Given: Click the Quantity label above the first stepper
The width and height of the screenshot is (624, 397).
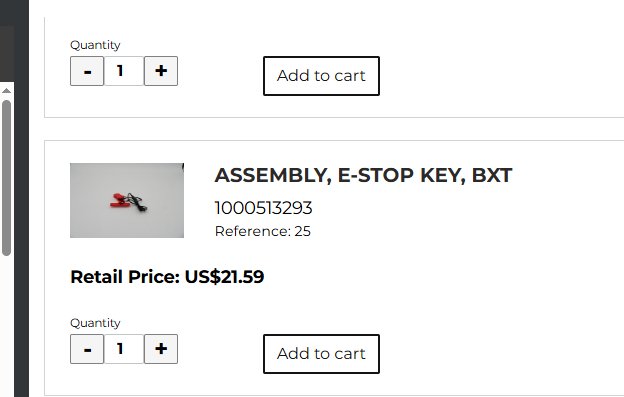Looking at the screenshot, I should [x=95, y=45].
